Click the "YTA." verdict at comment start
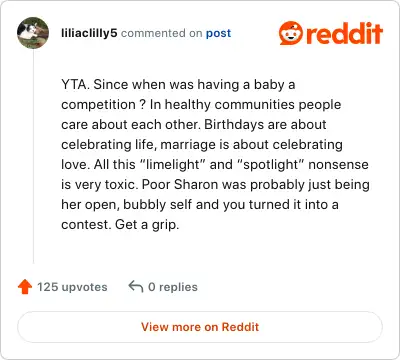Viewport: 400px width, 360px height. coord(75,84)
